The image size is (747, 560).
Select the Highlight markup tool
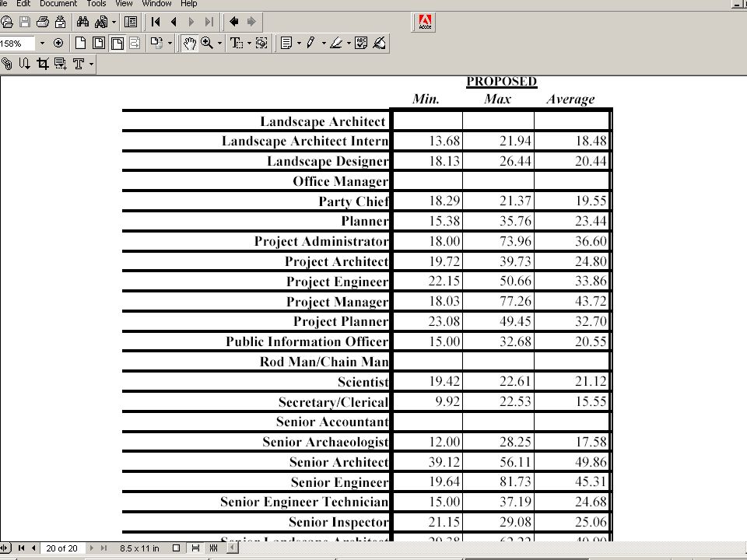tap(336, 44)
